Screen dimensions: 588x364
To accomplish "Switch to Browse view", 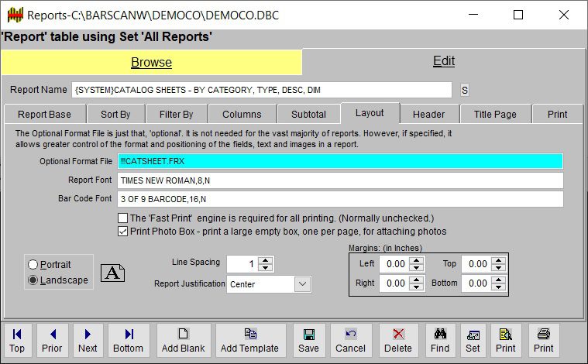I will [151, 62].
